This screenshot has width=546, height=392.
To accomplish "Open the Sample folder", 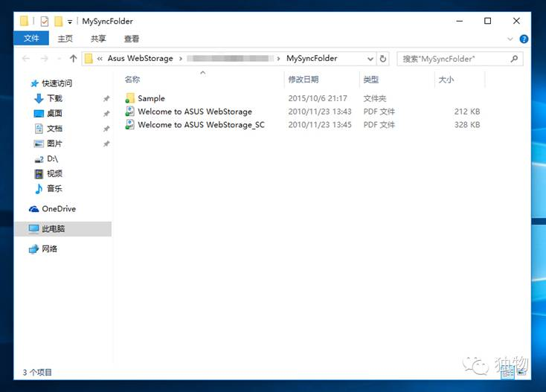I will 151,98.
